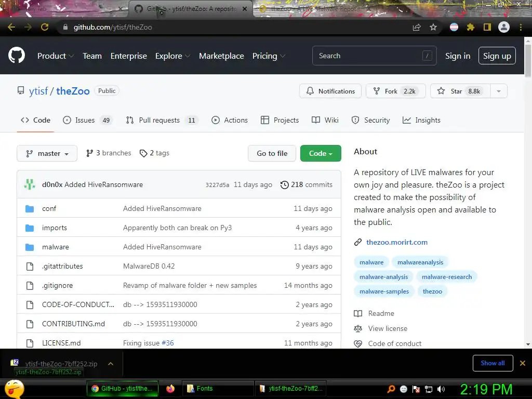This screenshot has height=399, width=532.
Task: Star the theZoo repository
Action: pyautogui.click(x=460, y=91)
